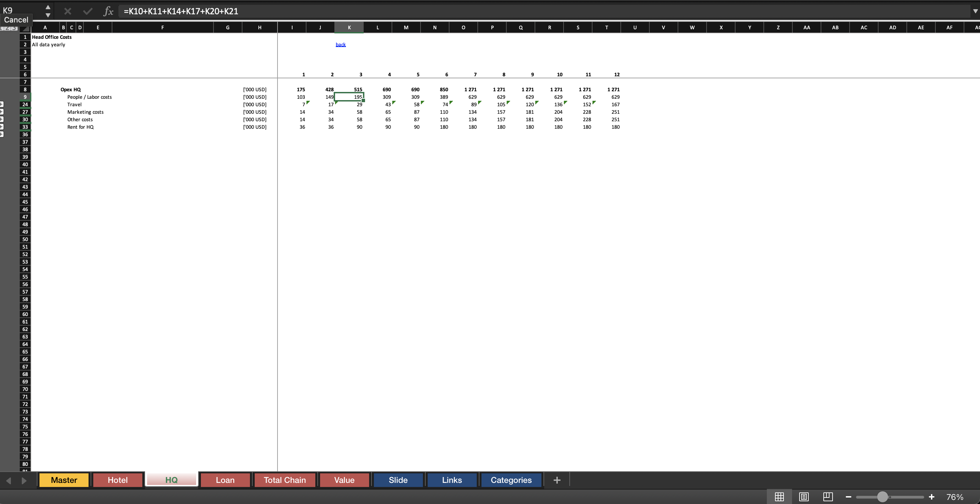The width and height of the screenshot is (980, 504).
Task: Follow the 'back' hyperlink
Action: click(x=341, y=45)
